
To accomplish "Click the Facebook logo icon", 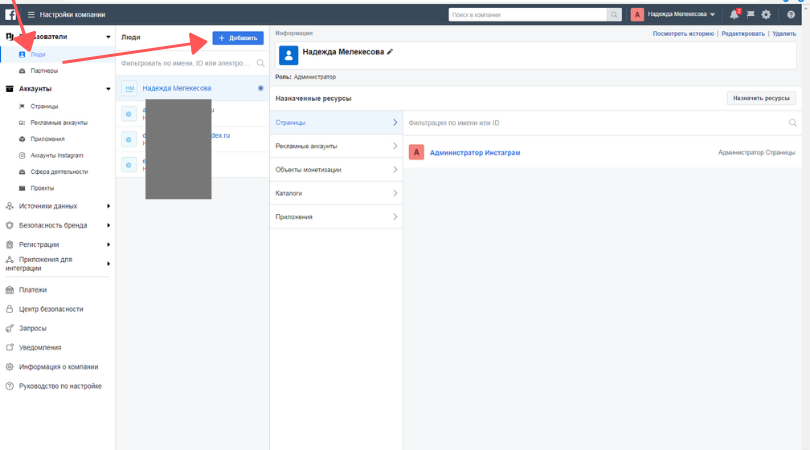I will click(10, 14).
